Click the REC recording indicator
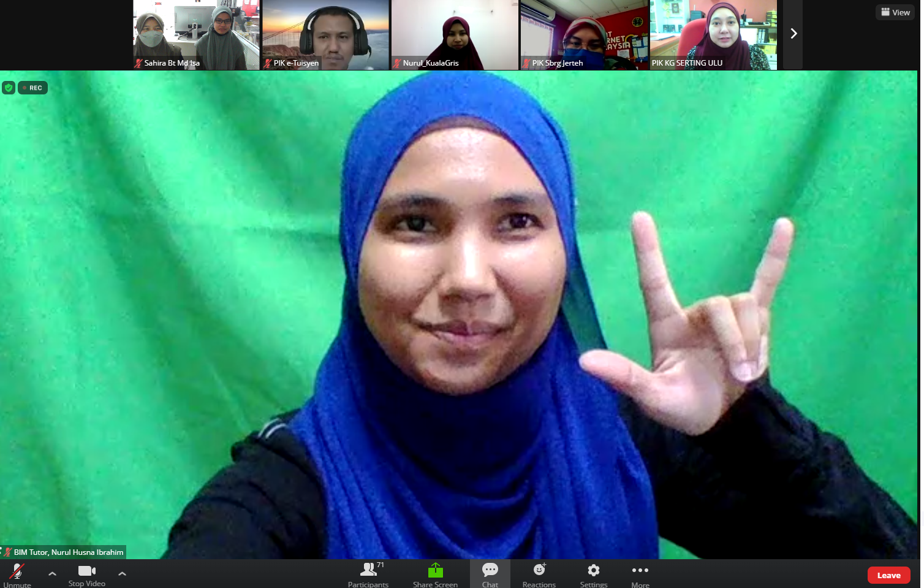This screenshot has width=924, height=588. tap(33, 88)
